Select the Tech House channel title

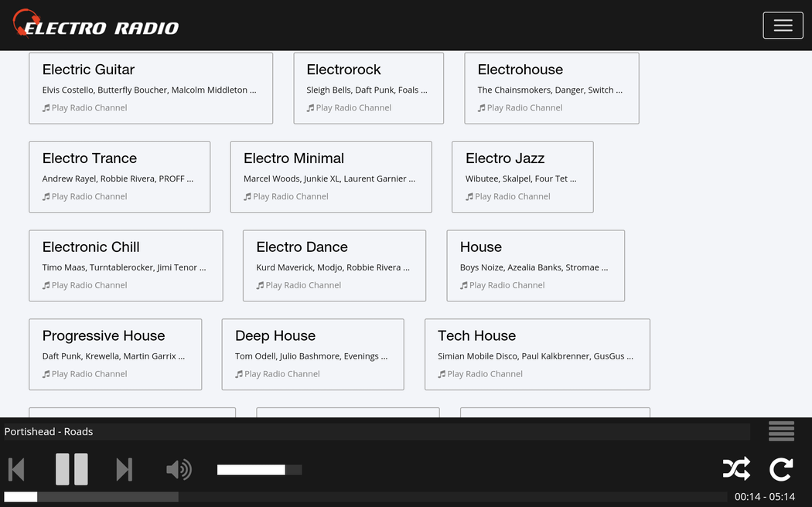pos(476,335)
